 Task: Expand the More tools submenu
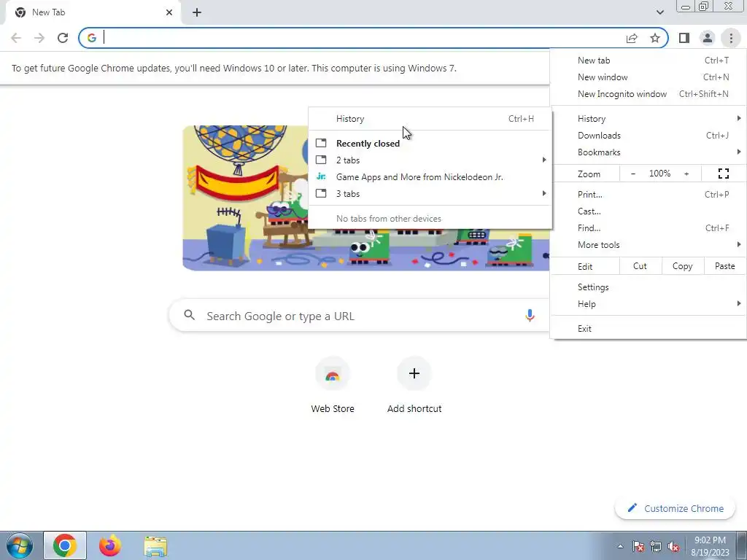[648, 244]
